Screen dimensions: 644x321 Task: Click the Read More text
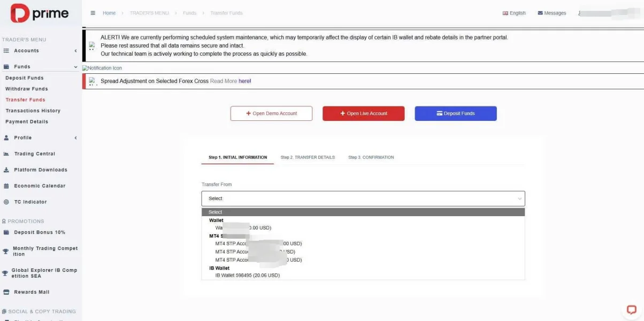(224, 81)
